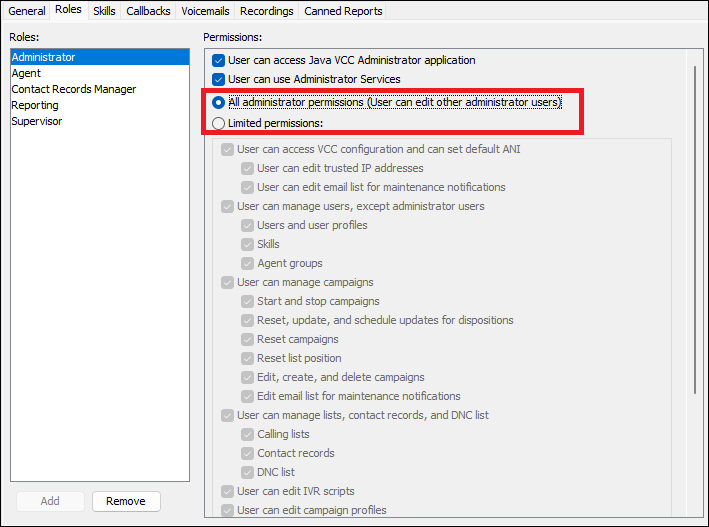Toggle VCC configuration and default ANI checkbox
The image size is (709, 527).
click(x=227, y=149)
